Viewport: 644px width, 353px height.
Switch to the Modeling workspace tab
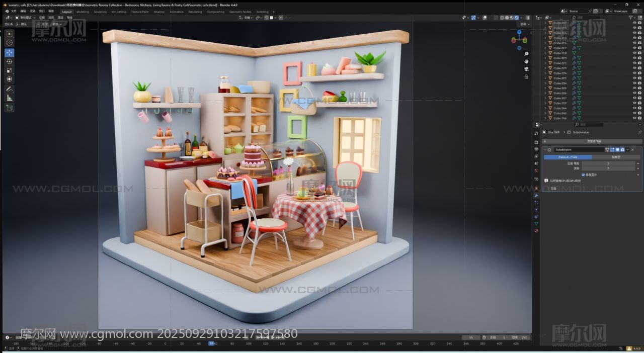83,12
